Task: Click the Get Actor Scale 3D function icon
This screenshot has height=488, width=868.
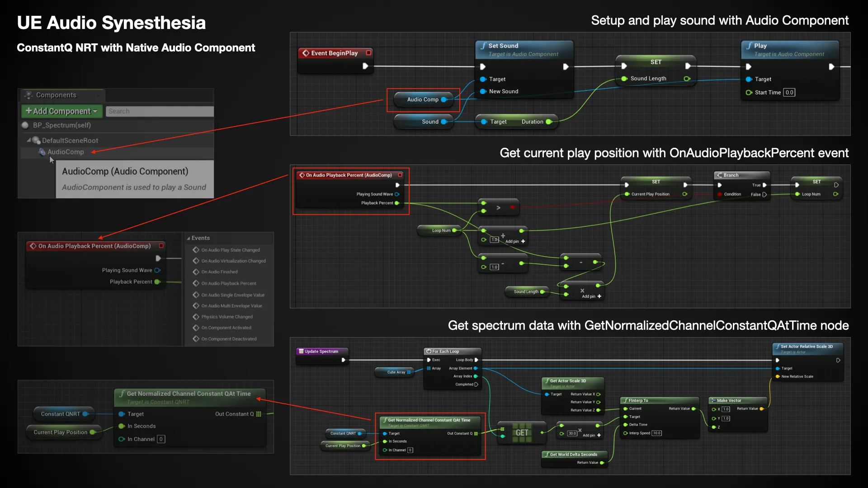Action: coord(547,381)
